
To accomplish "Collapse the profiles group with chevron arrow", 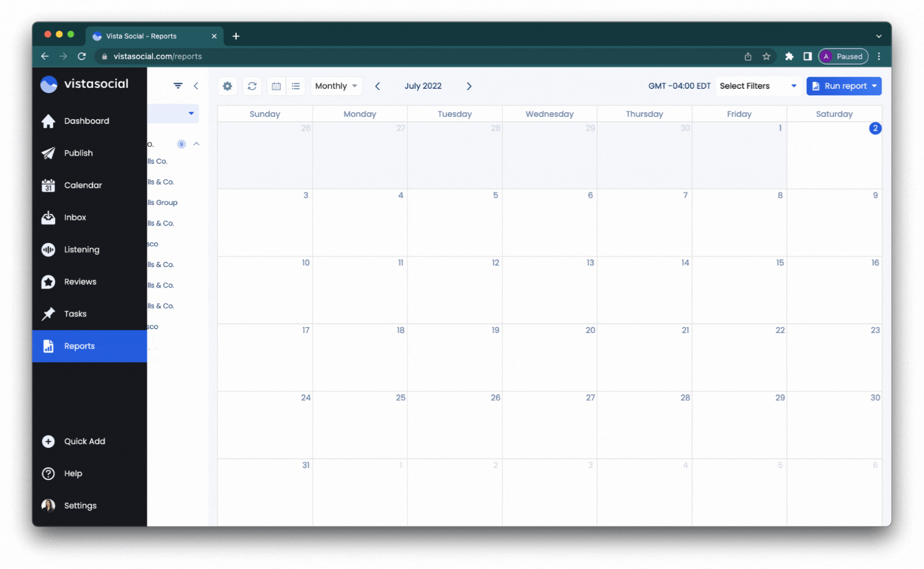I will (196, 144).
